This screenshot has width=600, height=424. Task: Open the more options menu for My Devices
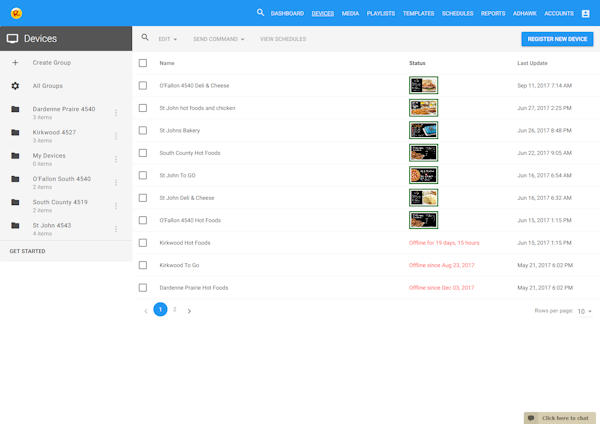point(116,159)
